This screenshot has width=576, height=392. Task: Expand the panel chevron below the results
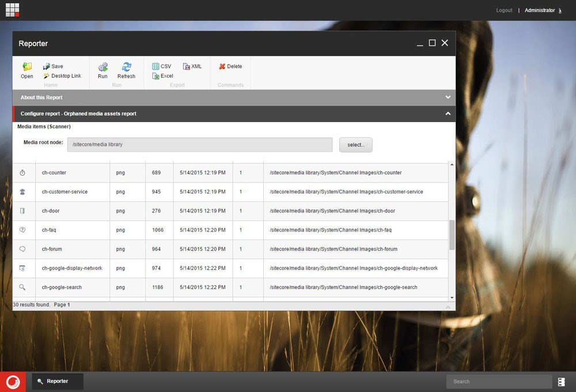coord(448,307)
